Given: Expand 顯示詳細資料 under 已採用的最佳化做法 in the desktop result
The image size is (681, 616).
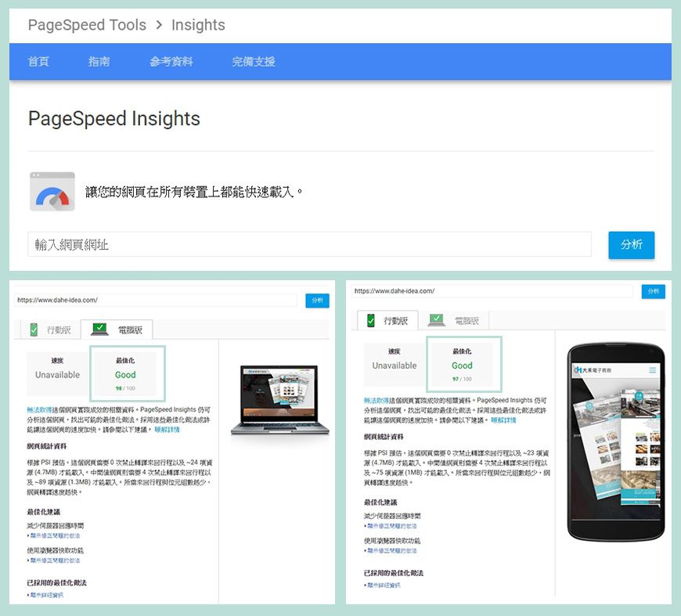Looking at the screenshot, I should point(46,595).
